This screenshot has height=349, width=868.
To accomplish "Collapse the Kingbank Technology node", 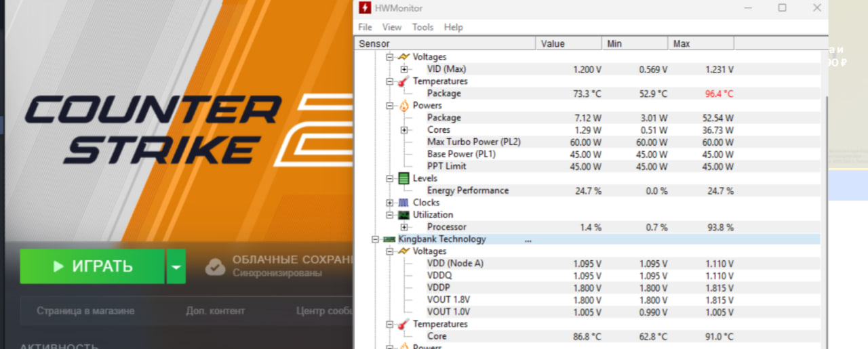I will pyautogui.click(x=375, y=239).
